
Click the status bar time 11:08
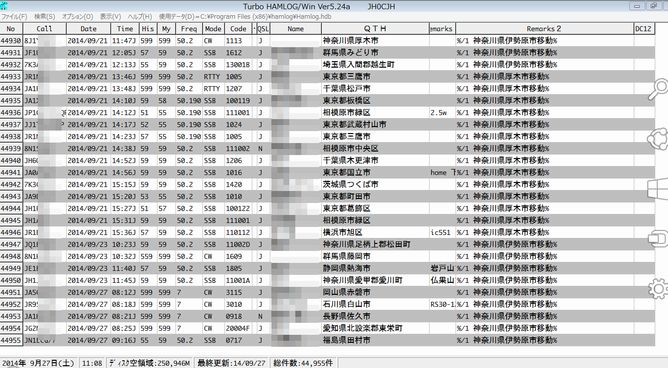92,363
